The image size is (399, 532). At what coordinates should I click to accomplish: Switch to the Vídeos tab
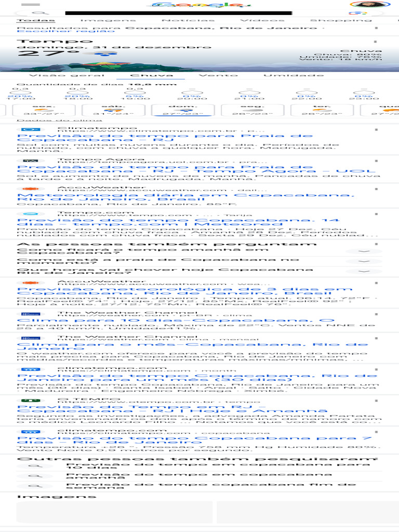coord(262,20)
